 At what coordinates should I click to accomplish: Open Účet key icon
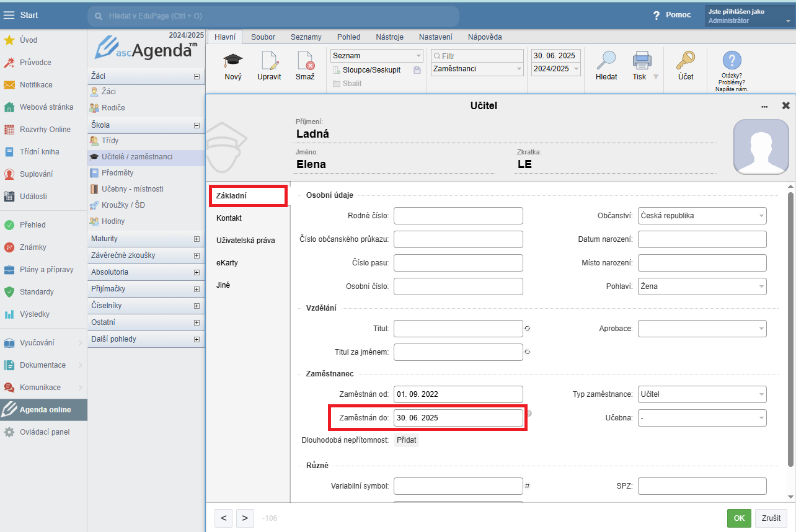tap(685, 60)
